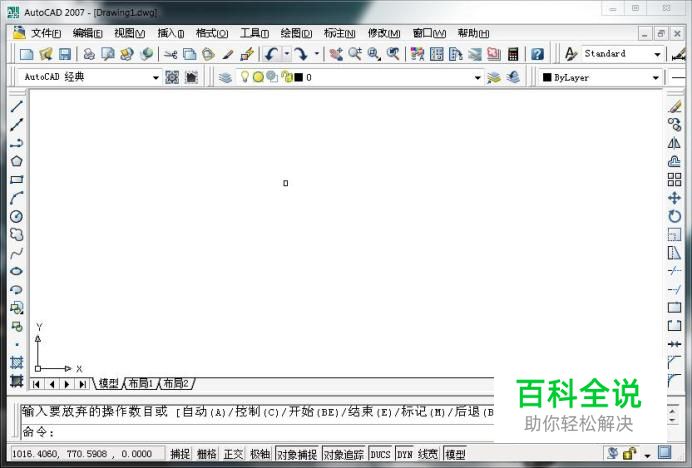Select the Polyline tool
The width and height of the screenshot is (692, 468).
16,143
